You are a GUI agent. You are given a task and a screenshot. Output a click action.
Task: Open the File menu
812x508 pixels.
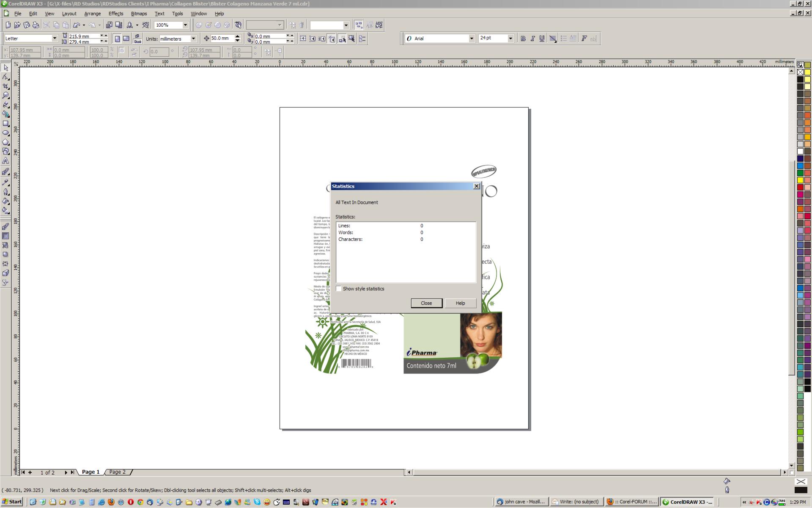pyautogui.click(x=18, y=14)
